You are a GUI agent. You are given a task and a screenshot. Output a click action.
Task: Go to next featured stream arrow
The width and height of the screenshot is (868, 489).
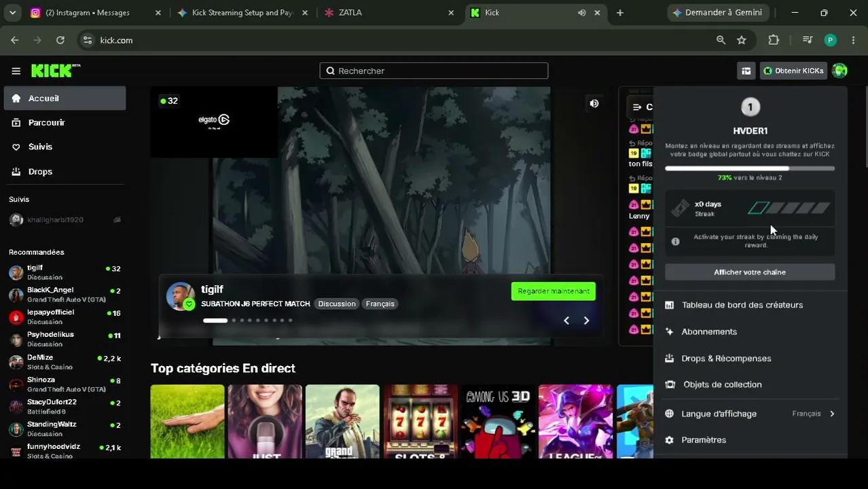click(586, 321)
